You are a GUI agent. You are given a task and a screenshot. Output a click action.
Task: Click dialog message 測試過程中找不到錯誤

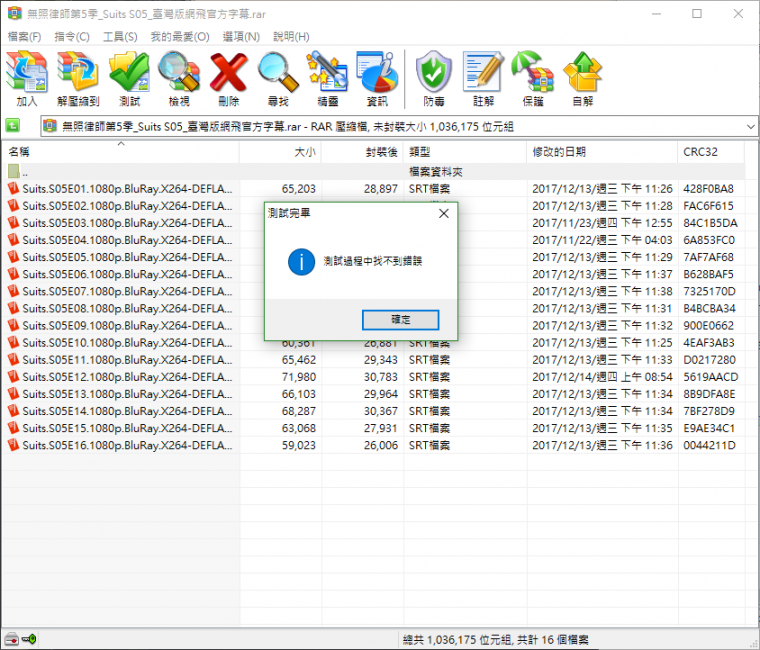coord(373,261)
